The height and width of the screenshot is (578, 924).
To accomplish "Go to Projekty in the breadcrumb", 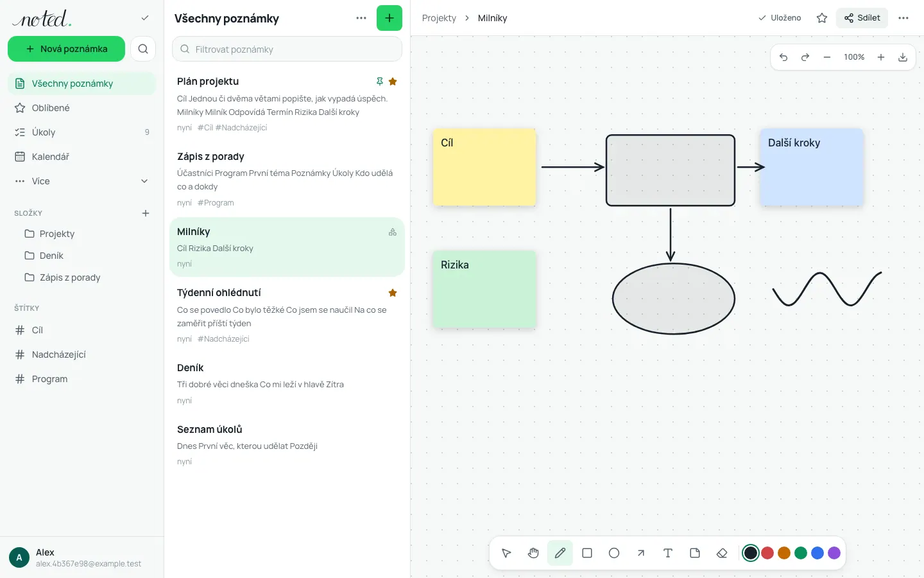I will tap(439, 18).
